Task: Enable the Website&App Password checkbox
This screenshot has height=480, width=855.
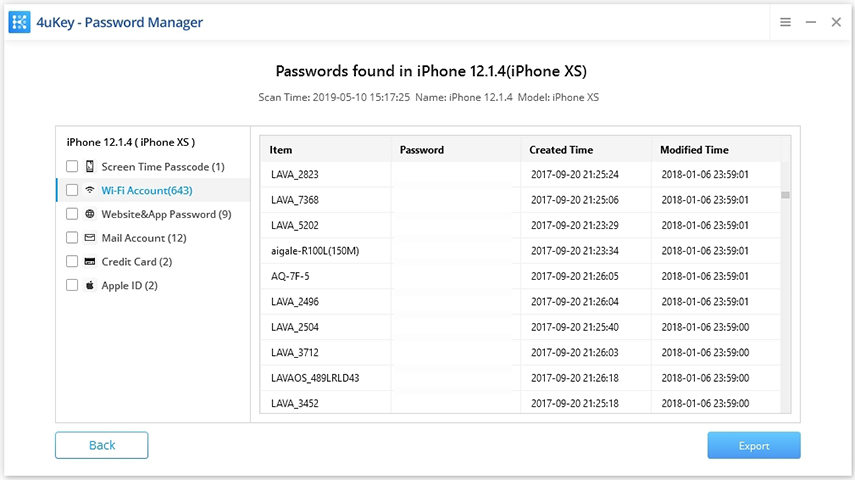Action: click(x=72, y=214)
